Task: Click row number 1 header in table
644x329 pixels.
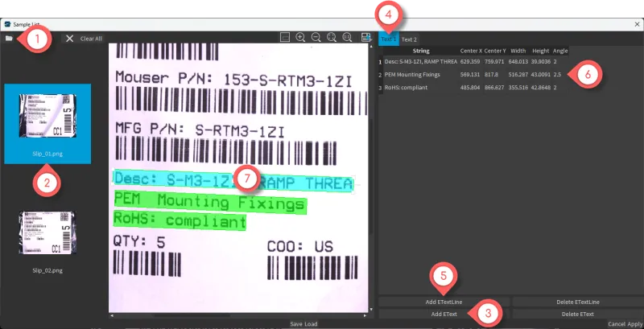Action: [380, 62]
